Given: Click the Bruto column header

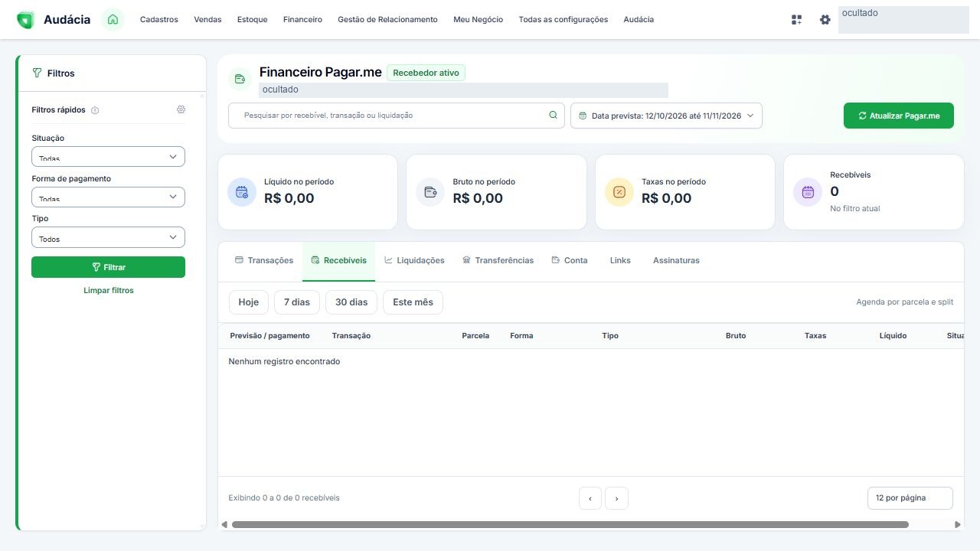Looking at the screenshot, I should tap(736, 336).
